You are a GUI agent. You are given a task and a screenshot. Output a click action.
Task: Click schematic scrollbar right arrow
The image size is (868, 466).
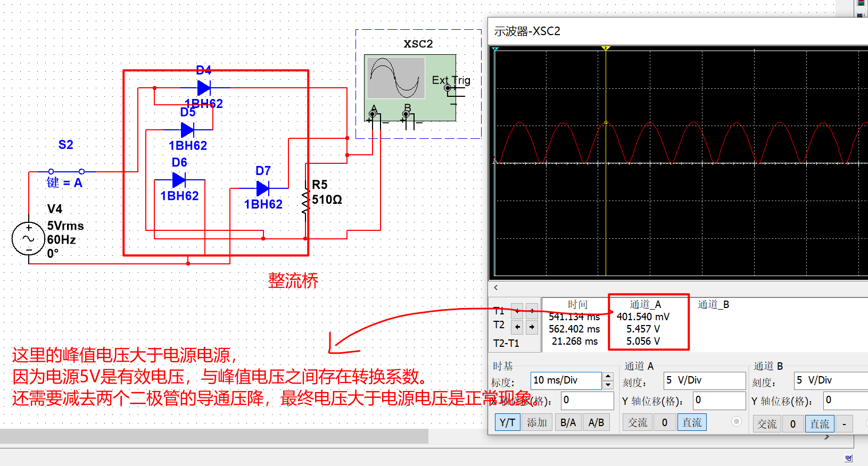826,437
